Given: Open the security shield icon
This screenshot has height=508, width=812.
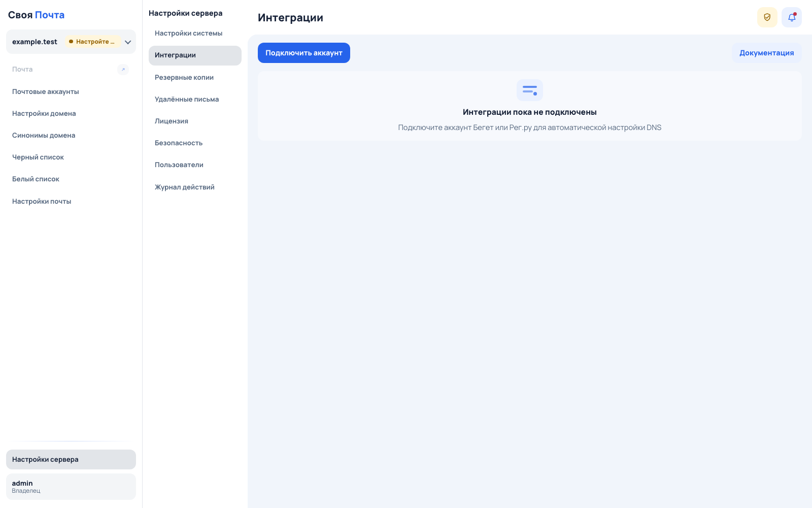Looking at the screenshot, I should pos(767,17).
